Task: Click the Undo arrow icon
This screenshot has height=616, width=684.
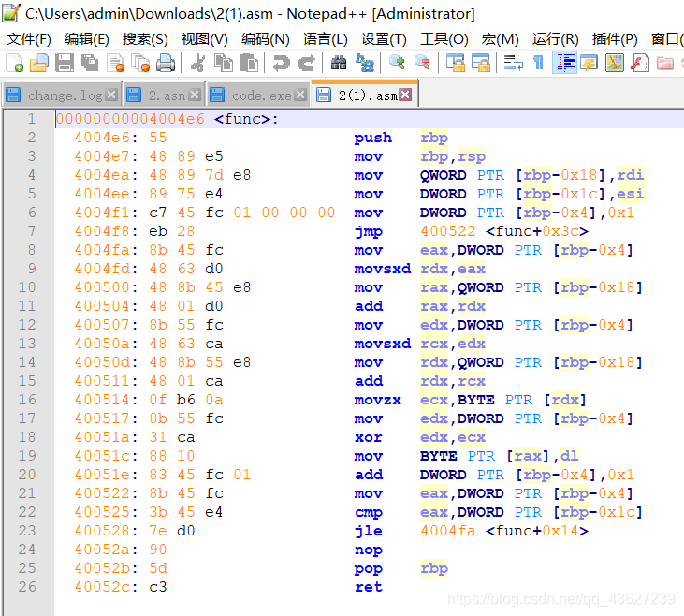Action: pos(282,63)
